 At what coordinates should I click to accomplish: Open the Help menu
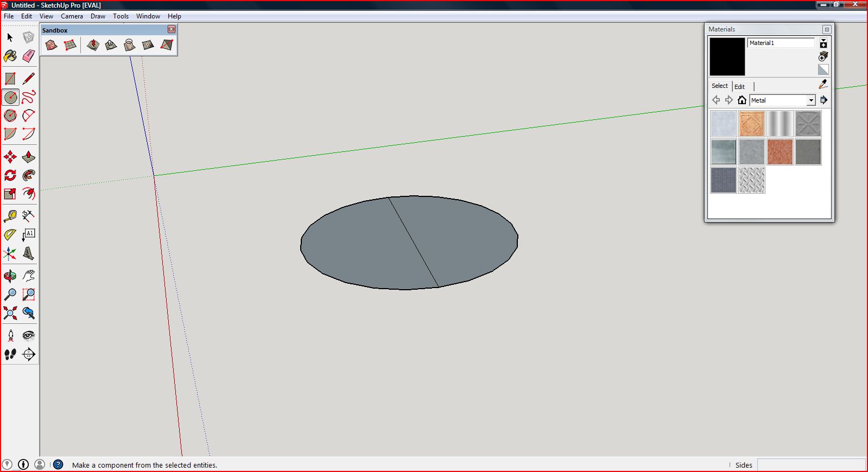click(x=174, y=16)
